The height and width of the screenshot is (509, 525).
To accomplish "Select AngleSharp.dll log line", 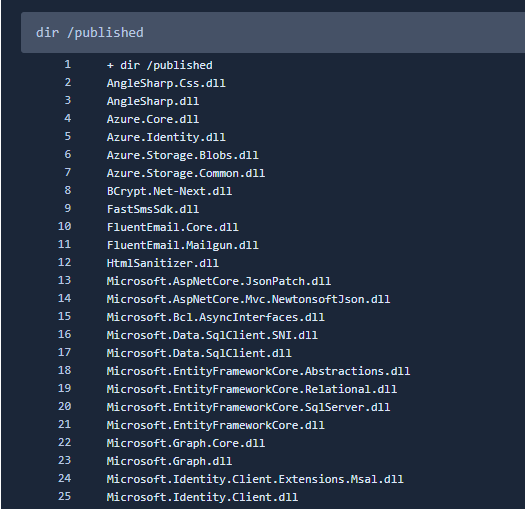I will point(153,101).
